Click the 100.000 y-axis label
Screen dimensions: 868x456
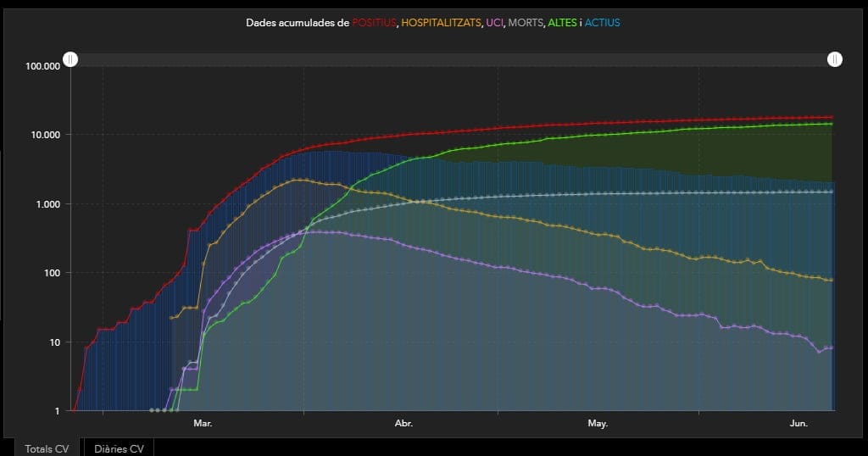click(42, 66)
